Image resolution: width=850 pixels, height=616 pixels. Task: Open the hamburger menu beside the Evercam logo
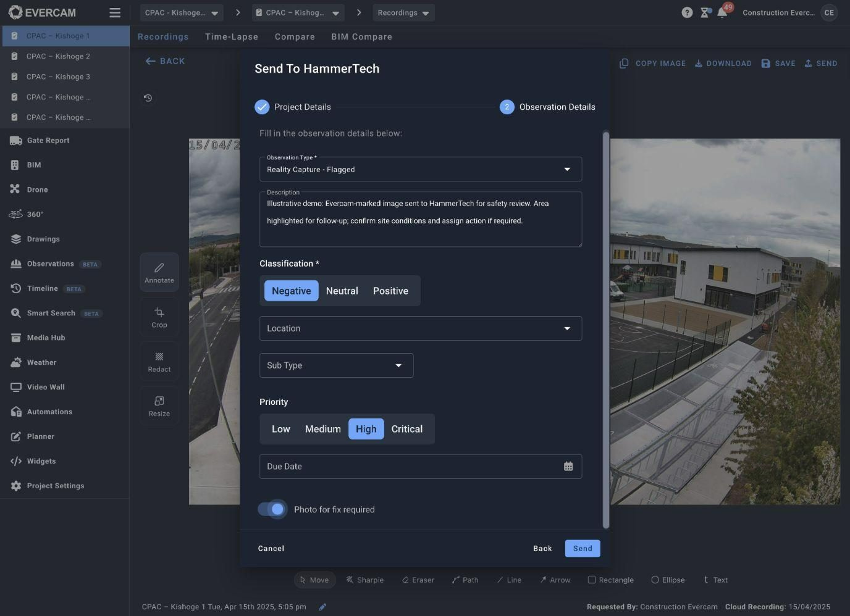tap(115, 12)
